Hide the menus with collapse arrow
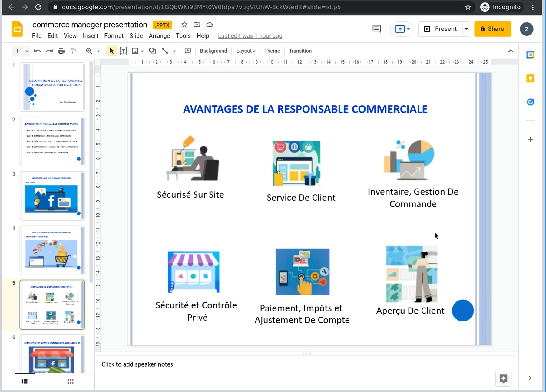Image resolution: width=546 pixels, height=392 pixels. coord(511,51)
